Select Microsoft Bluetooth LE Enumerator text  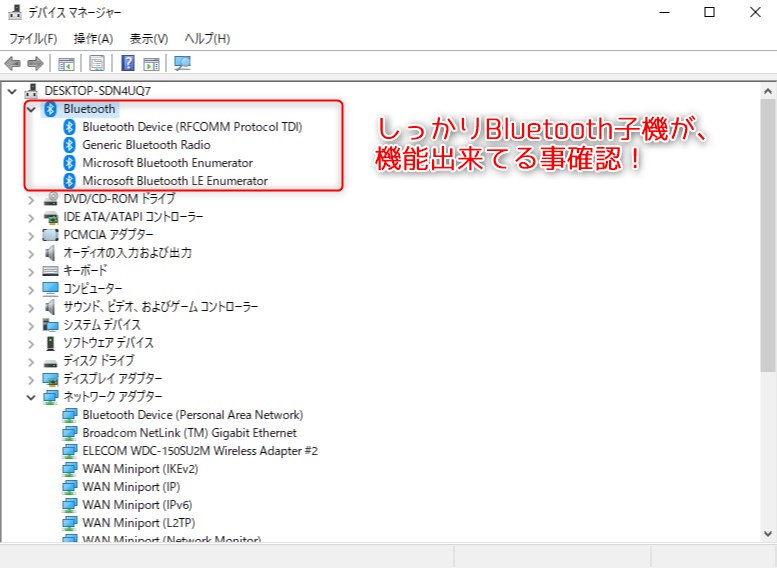click(175, 181)
